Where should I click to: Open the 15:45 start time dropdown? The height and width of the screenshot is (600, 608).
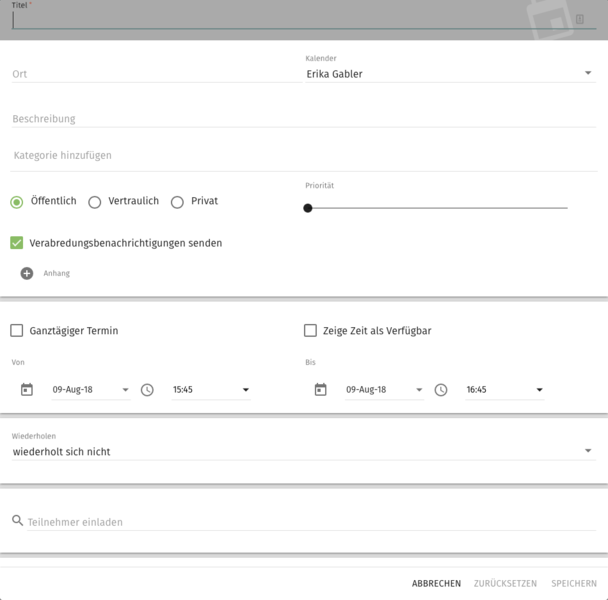coord(211,390)
